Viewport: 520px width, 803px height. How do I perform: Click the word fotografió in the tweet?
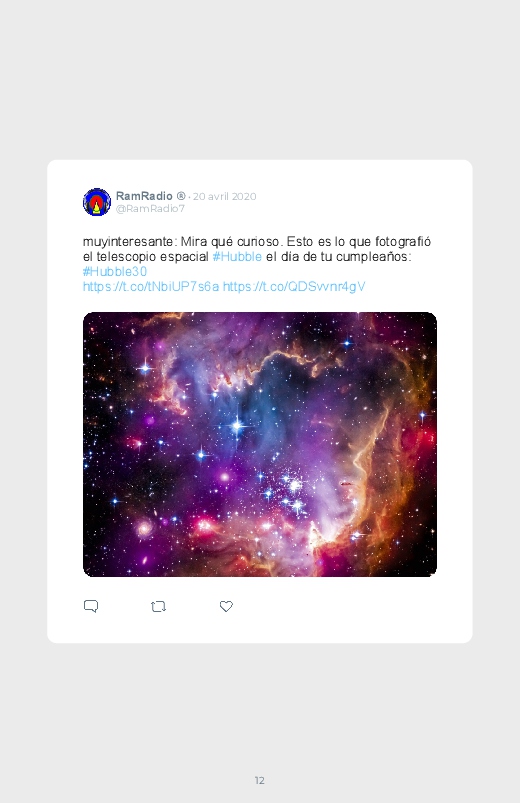point(403,242)
